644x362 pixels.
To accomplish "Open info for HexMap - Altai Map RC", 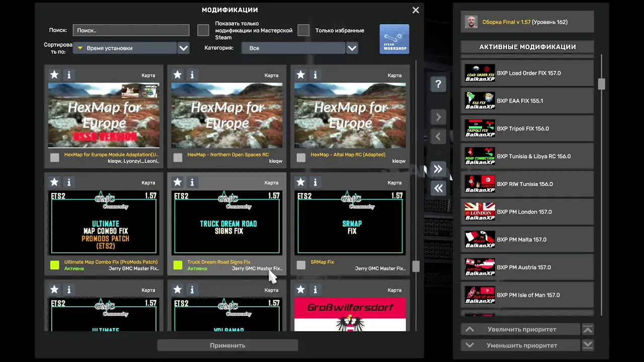I will [x=315, y=75].
